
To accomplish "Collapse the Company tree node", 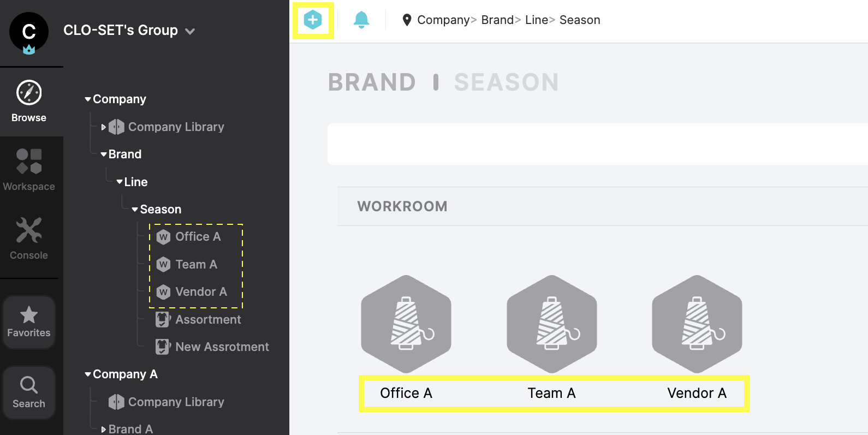I will 88,99.
